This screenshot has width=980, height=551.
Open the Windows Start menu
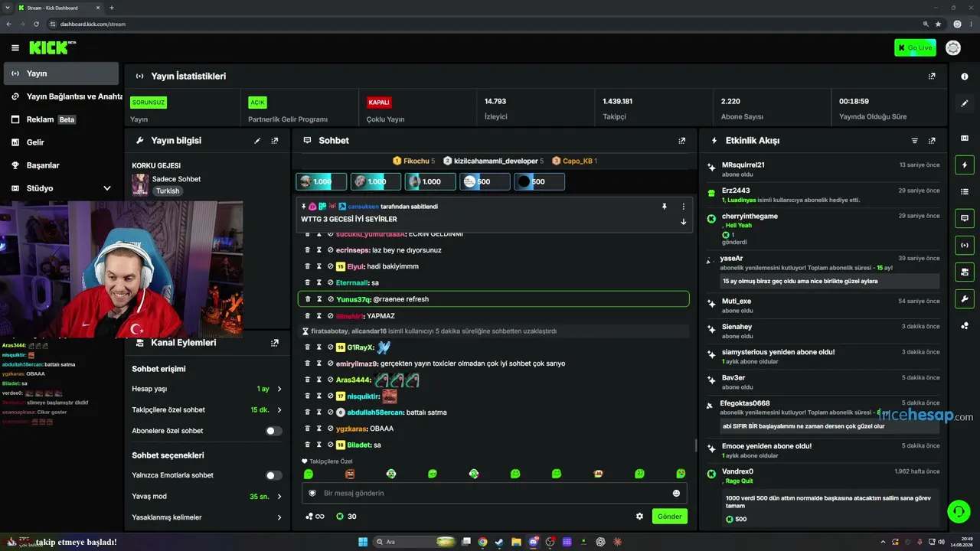(363, 542)
